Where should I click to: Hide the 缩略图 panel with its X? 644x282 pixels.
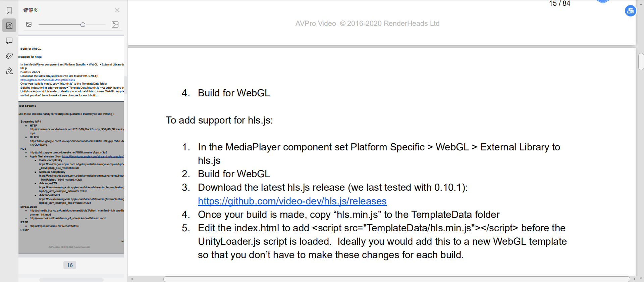117,10
